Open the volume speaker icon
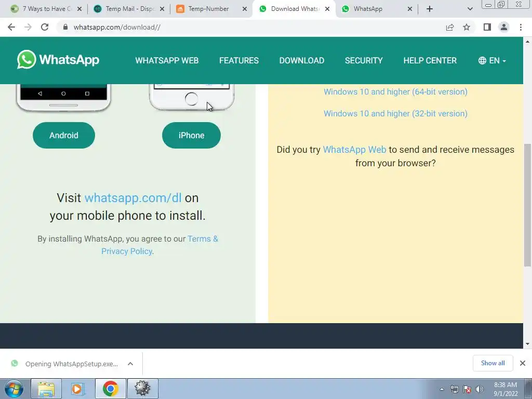532x399 pixels. [x=480, y=389]
